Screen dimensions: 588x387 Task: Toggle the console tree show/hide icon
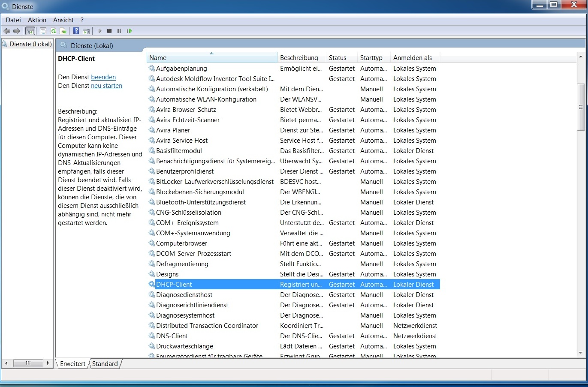30,31
